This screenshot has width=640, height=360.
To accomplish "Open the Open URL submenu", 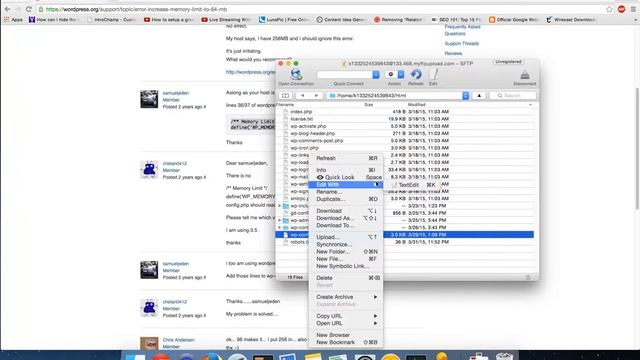I will [346, 323].
